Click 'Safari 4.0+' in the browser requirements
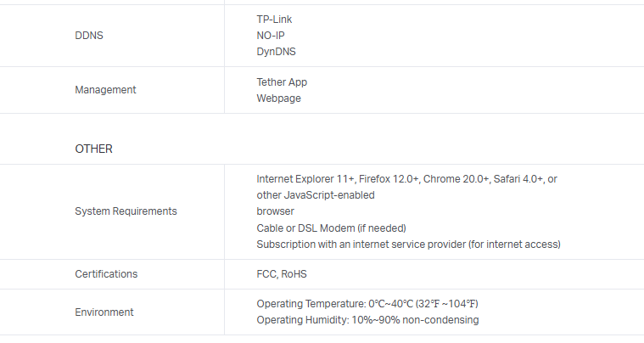This screenshot has height=343, width=644. point(520,179)
